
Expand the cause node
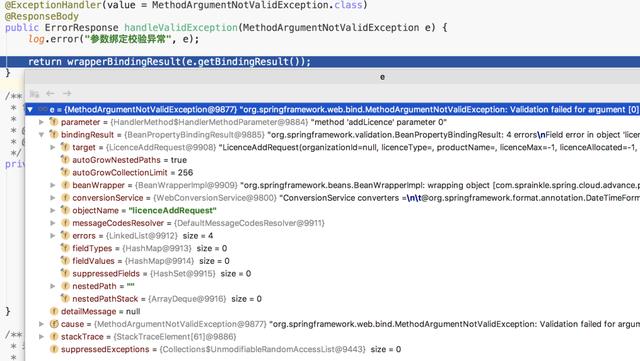tap(41, 324)
